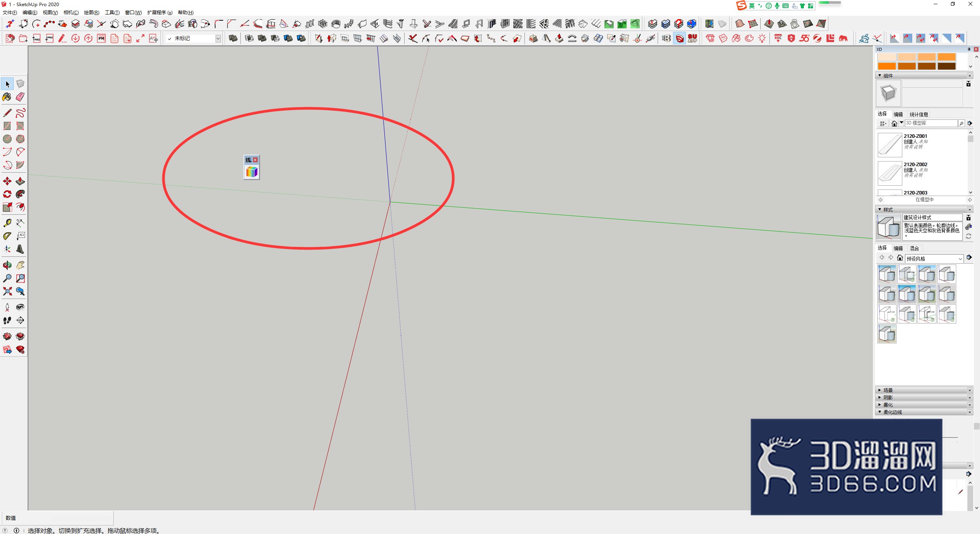Activate the Orbit tool
The image size is (980, 534).
[7, 265]
